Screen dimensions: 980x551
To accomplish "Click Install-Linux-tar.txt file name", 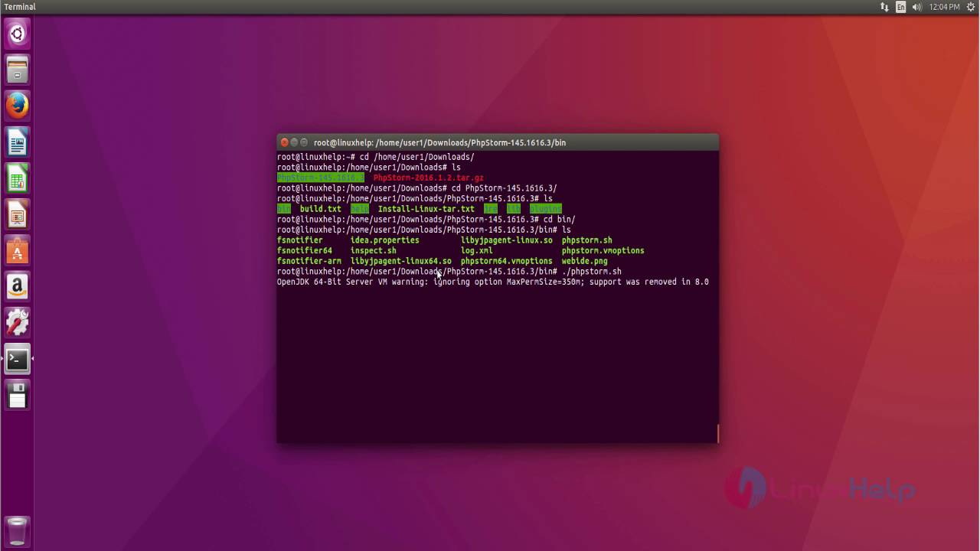I will [x=426, y=209].
